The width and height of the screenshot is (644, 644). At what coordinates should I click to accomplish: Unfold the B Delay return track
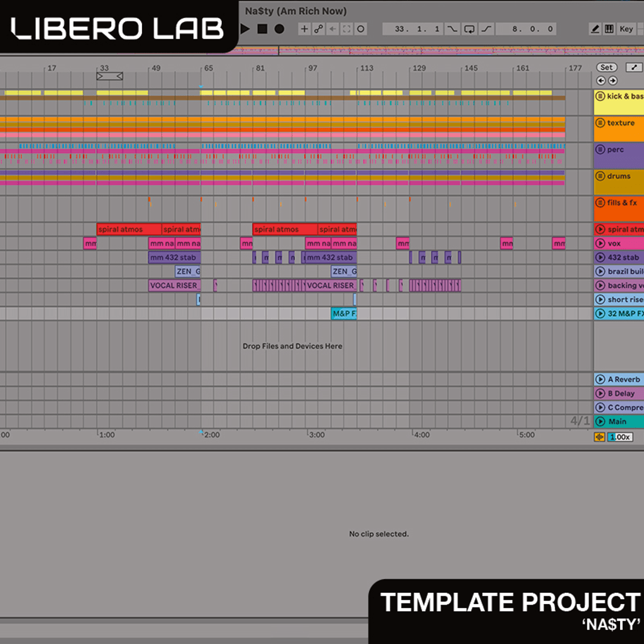point(600,393)
